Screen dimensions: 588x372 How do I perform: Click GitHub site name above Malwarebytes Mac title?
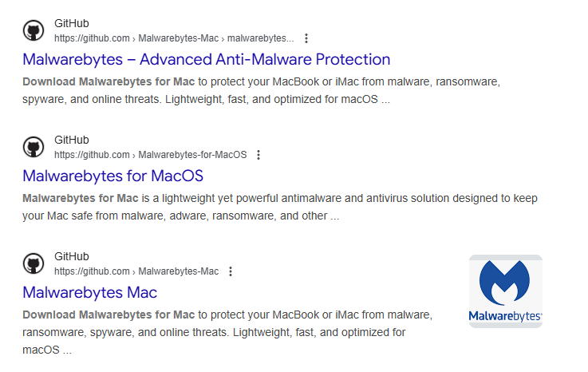[x=71, y=257]
